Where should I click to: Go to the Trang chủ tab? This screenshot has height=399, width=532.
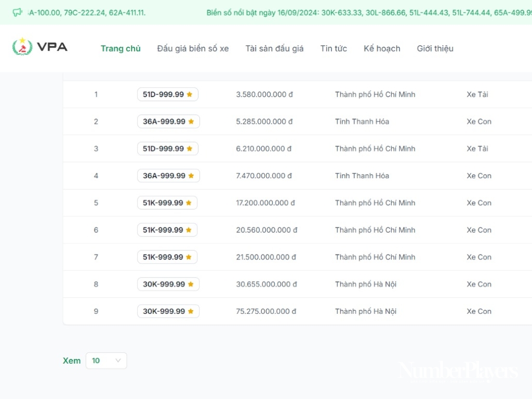click(121, 48)
